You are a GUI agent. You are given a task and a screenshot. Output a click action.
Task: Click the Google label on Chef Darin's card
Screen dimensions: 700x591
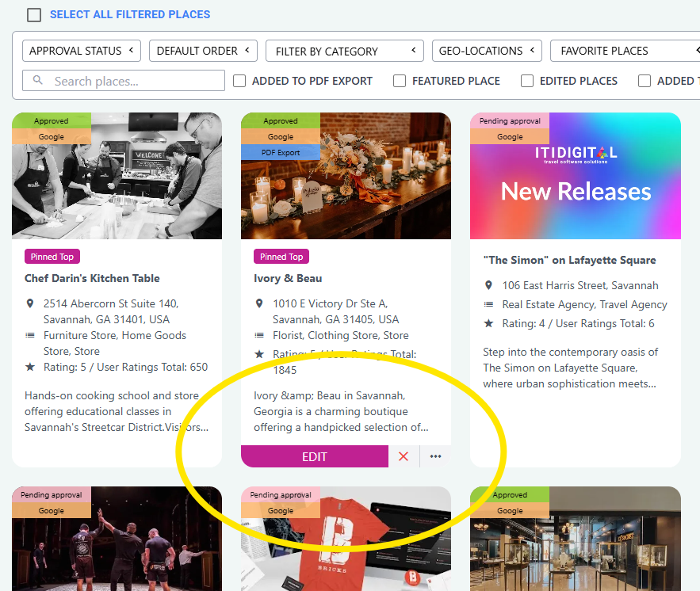point(52,136)
